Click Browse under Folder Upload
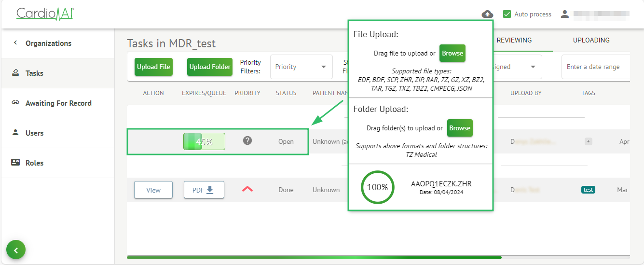The image size is (644, 265). tap(460, 128)
